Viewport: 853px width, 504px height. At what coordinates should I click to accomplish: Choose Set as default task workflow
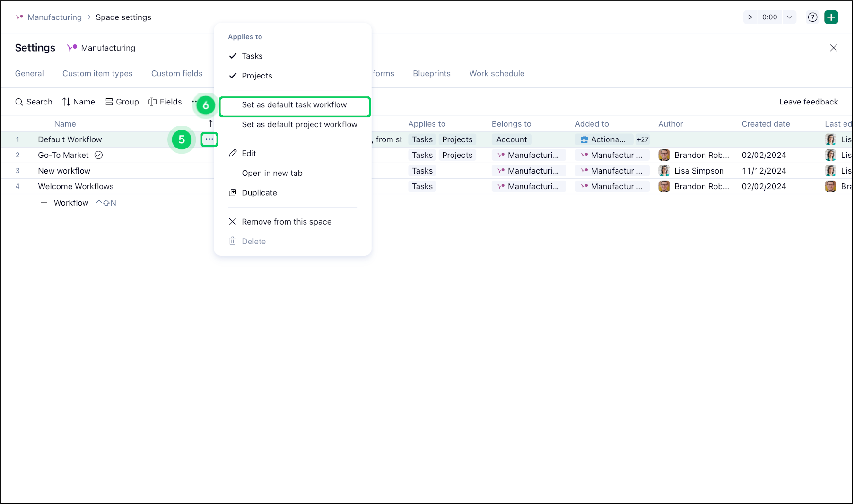(x=294, y=105)
